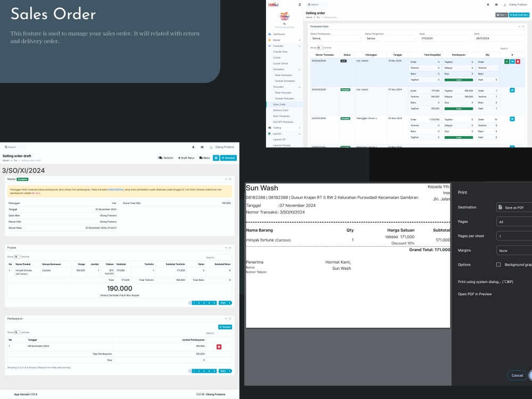Screen dimensions: 532x399
Task: Open mail icon in Selling order draft
Action: 202,147
